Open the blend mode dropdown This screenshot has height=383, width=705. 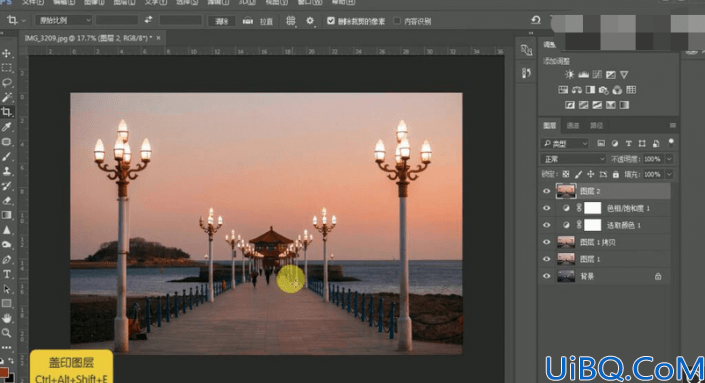pos(573,159)
